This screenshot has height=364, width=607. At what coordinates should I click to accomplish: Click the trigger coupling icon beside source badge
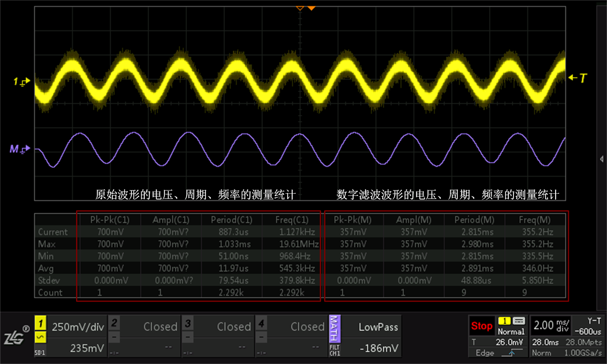[519, 321]
